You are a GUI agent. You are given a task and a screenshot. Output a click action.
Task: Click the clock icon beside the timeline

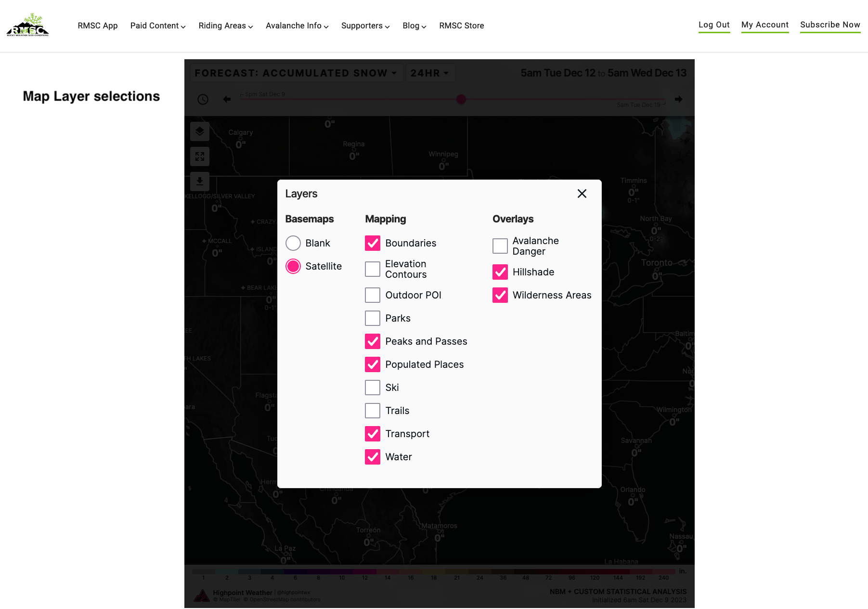[203, 99]
